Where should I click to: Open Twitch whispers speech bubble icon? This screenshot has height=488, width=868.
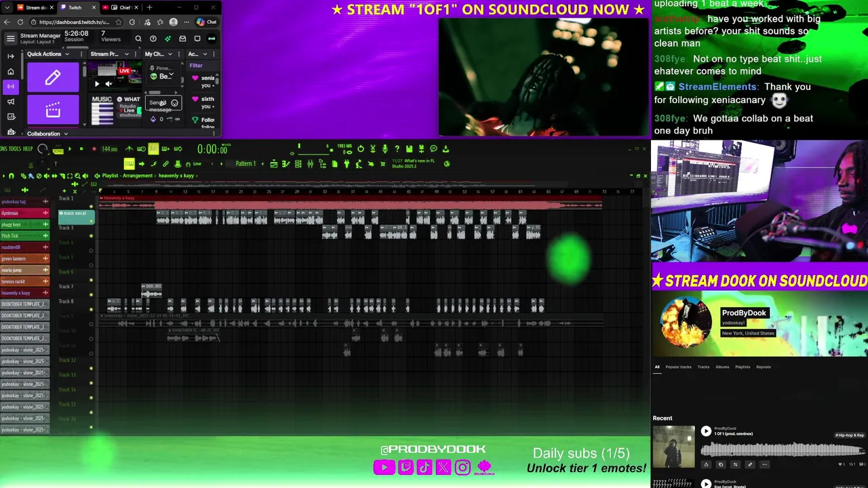pos(197,39)
